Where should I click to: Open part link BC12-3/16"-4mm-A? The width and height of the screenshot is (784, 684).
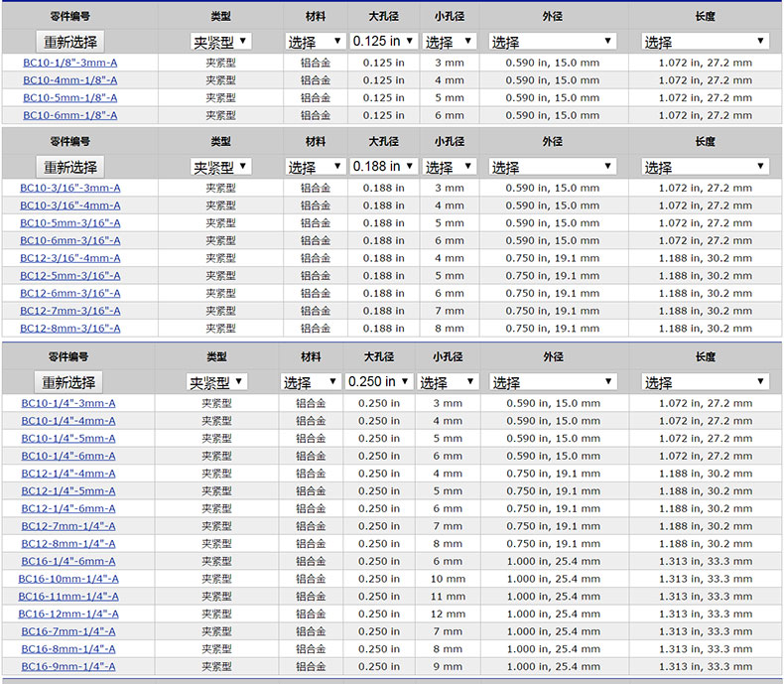tap(70, 258)
